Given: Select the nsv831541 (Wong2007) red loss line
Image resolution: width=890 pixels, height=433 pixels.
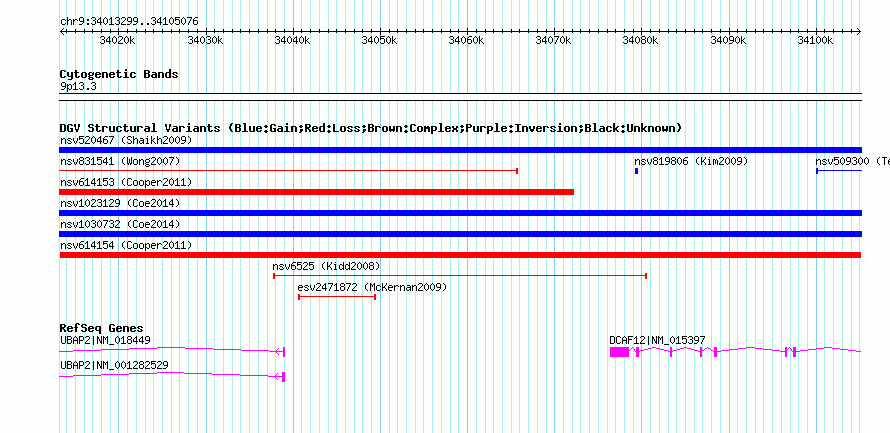Looking at the screenshot, I should 288,171.
